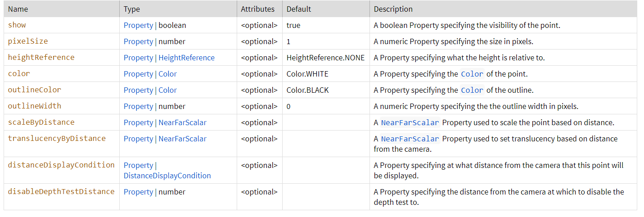Open the Property link in the pixelSize row
The image size is (644, 217).
pyautogui.click(x=138, y=41)
